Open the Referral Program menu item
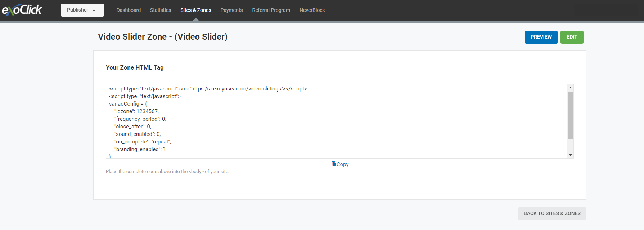Image resolution: width=644 pixels, height=230 pixels. (x=271, y=10)
